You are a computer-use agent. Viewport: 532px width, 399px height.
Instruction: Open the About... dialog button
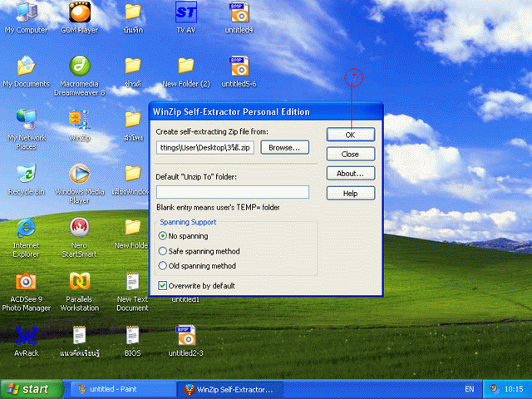click(x=351, y=174)
